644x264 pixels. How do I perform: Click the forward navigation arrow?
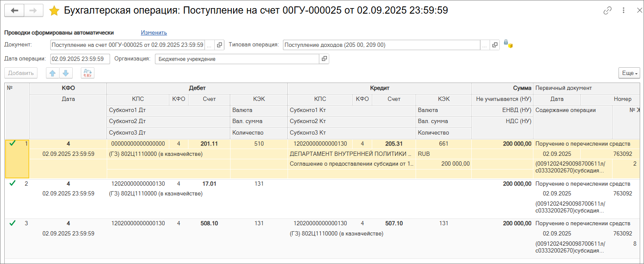[34, 11]
